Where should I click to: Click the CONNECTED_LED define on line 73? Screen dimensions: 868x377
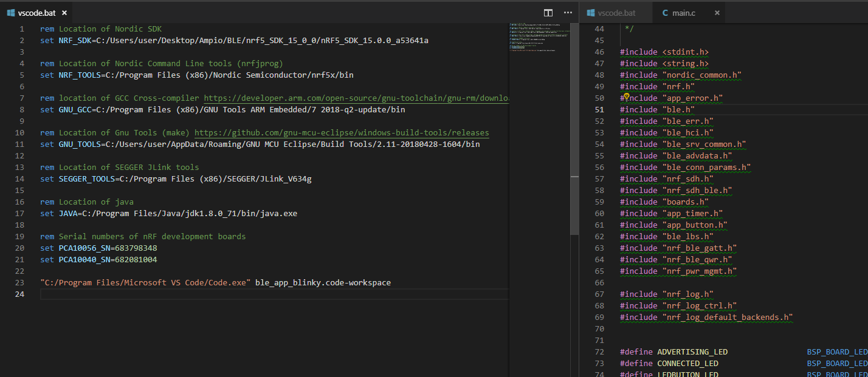[687, 363]
